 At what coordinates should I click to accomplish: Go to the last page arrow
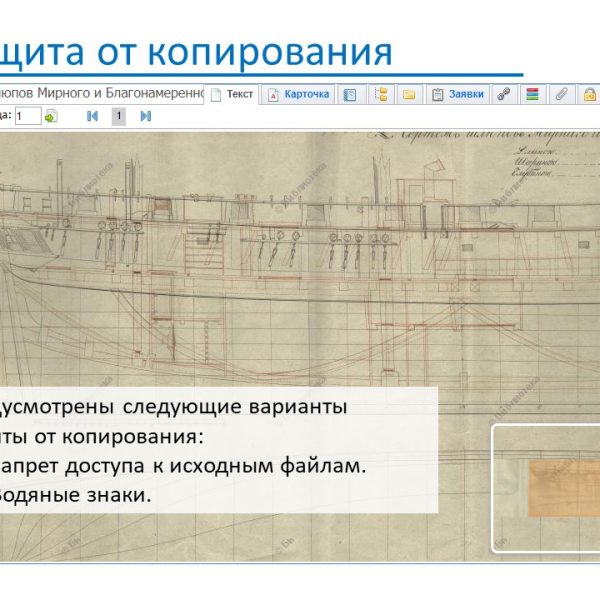(146, 116)
